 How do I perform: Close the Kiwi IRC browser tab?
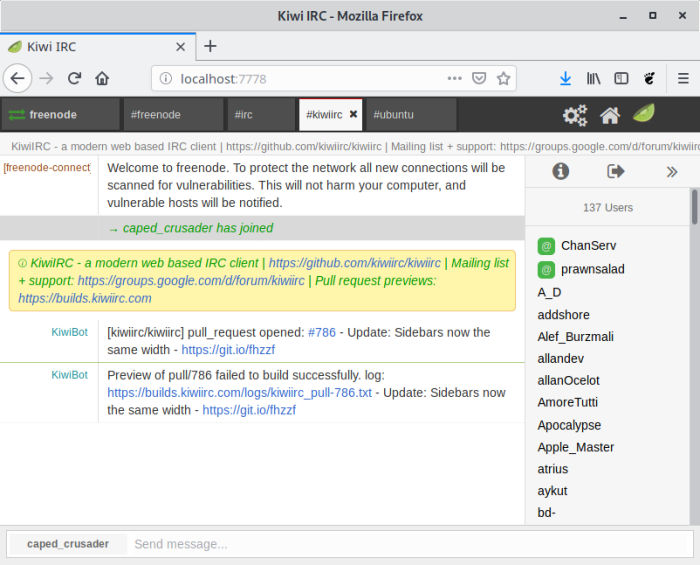pyautogui.click(x=180, y=46)
